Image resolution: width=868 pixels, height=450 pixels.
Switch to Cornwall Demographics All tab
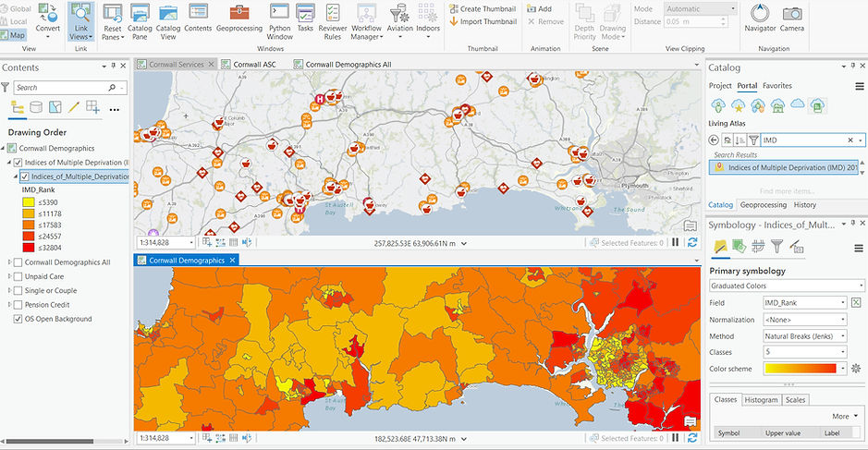click(x=348, y=64)
